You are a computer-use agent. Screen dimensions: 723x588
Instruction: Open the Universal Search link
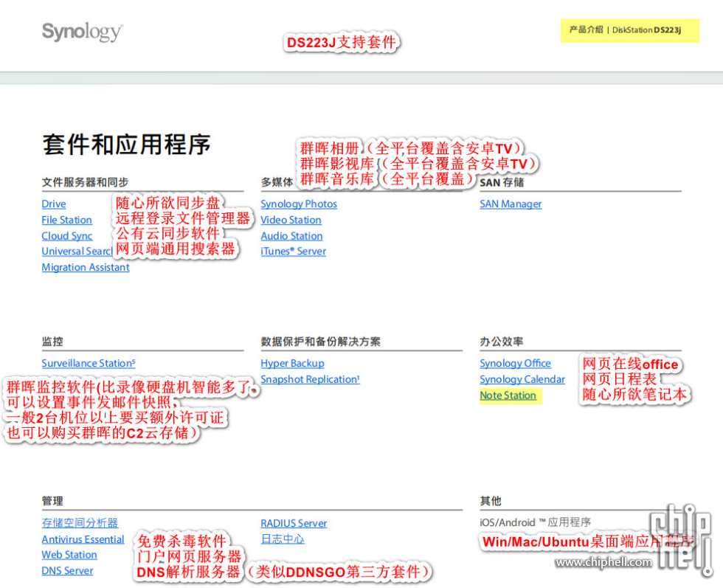(77, 252)
